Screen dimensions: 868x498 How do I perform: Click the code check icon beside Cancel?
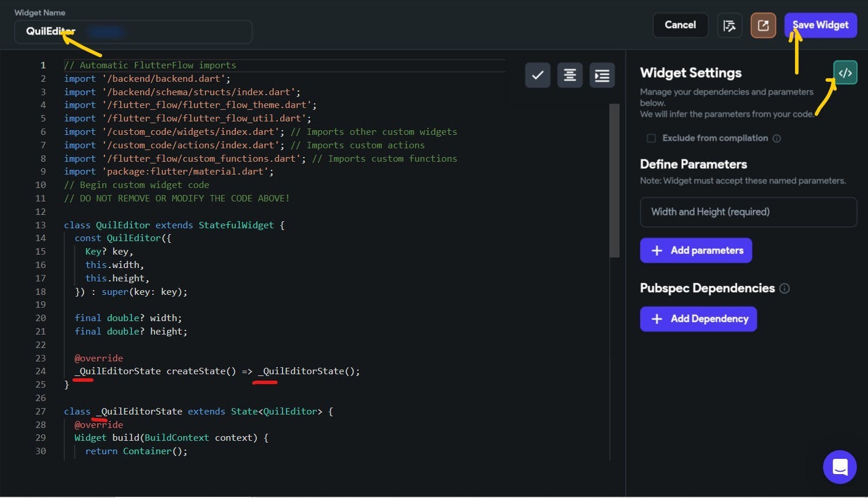[x=729, y=25]
